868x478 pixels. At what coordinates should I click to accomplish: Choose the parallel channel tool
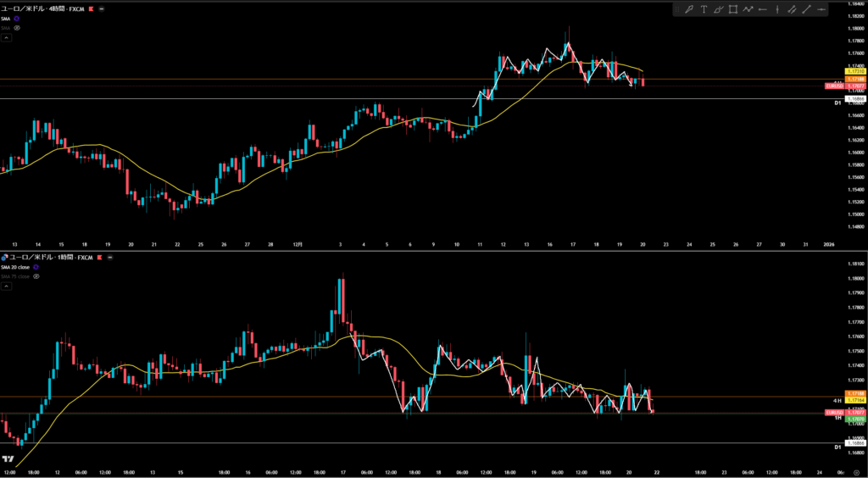792,9
